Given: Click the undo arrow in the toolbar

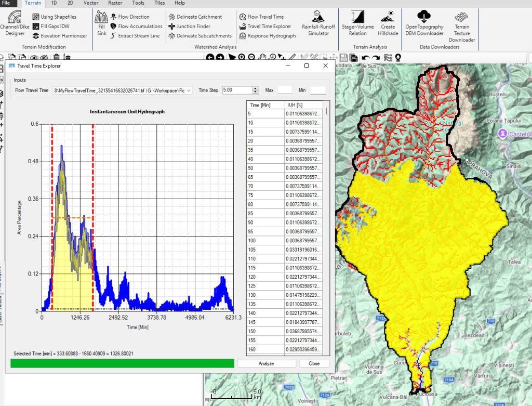Looking at the screenshot, I should 366,57.
